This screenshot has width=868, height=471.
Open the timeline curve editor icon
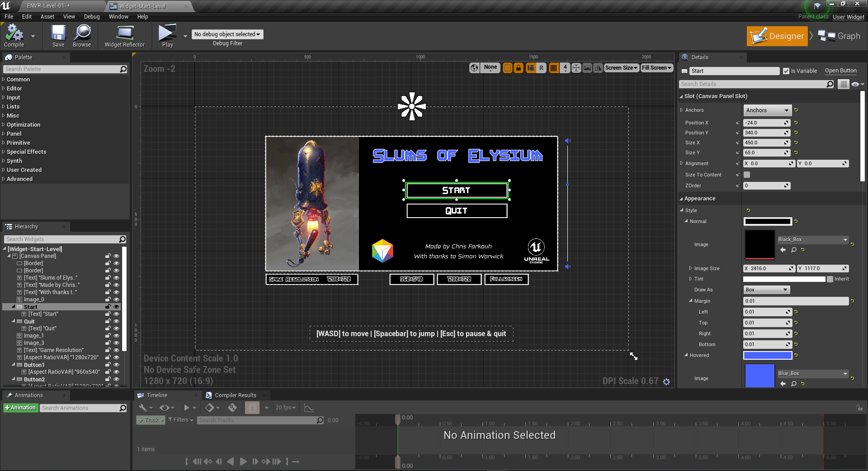coord(309,408)
